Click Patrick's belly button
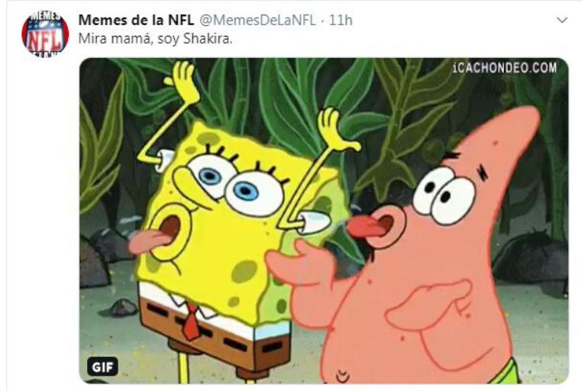Screen dimensions: 588x391 (343, 375)
